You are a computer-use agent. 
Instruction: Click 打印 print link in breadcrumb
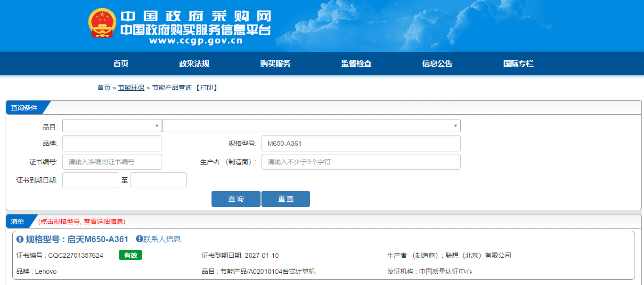coord(206,87)
